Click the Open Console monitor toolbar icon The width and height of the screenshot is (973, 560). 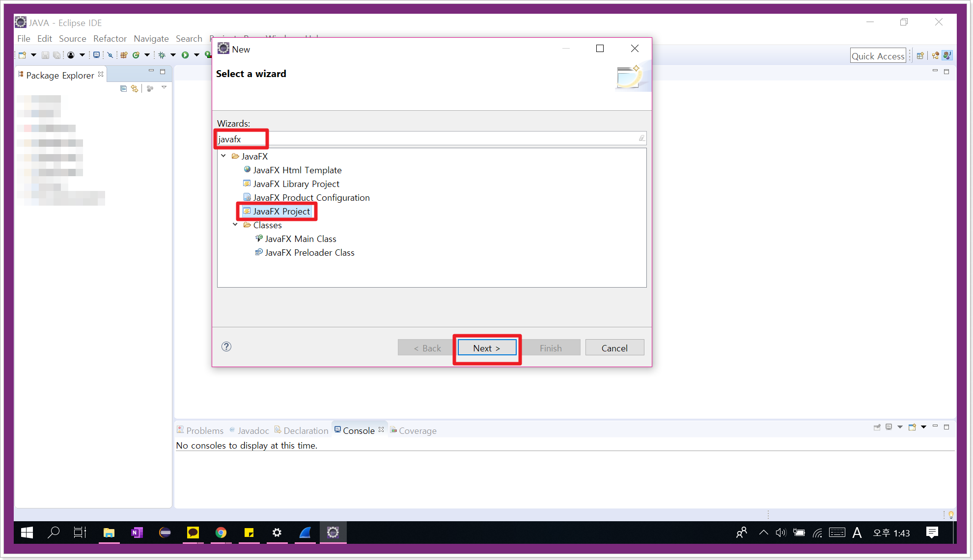[97, 55]
